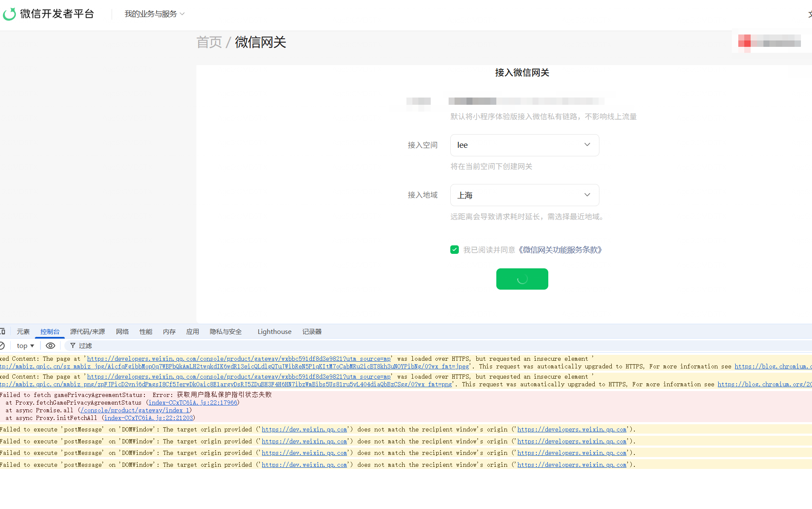Open the Lighthouse DevTools tab
Image resolution: width=812 pixels, height=509 pixels.
click(x=274, y=332)
